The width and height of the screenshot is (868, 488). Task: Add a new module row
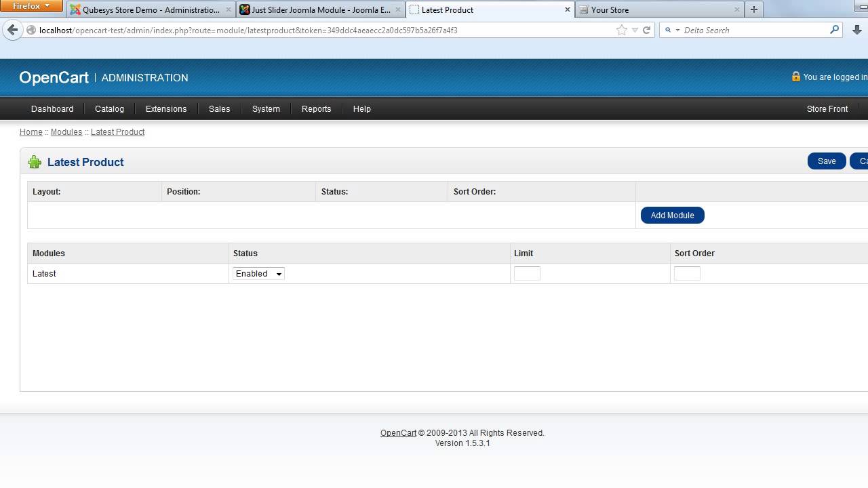(x=672, y=215)
